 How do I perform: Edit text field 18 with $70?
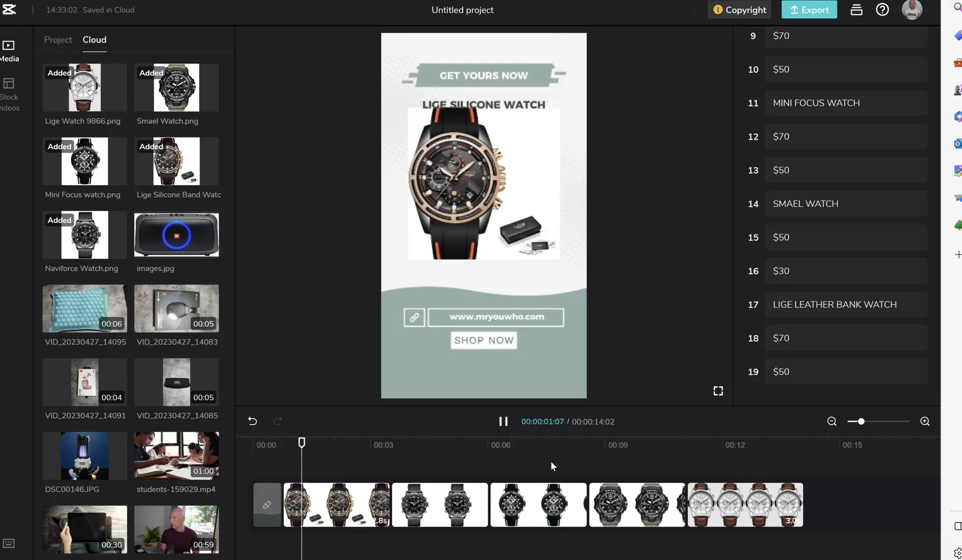[846, 339]
